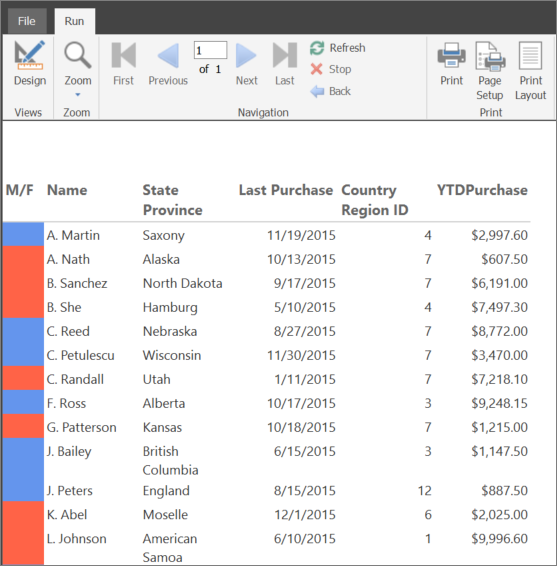Image resolution: width=557 pixels, height=566 pixels.
Task: Click the M/F column header
Action: click(19, 190)
